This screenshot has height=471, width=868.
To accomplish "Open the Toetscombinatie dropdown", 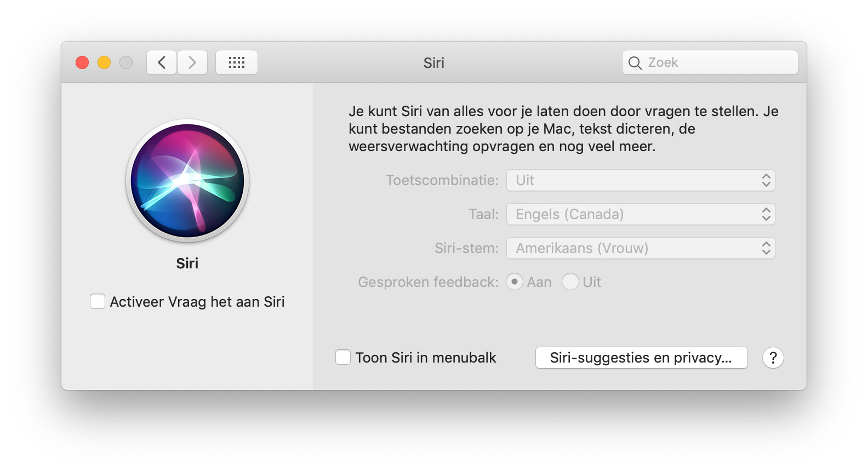I will (x=641, y=180).
